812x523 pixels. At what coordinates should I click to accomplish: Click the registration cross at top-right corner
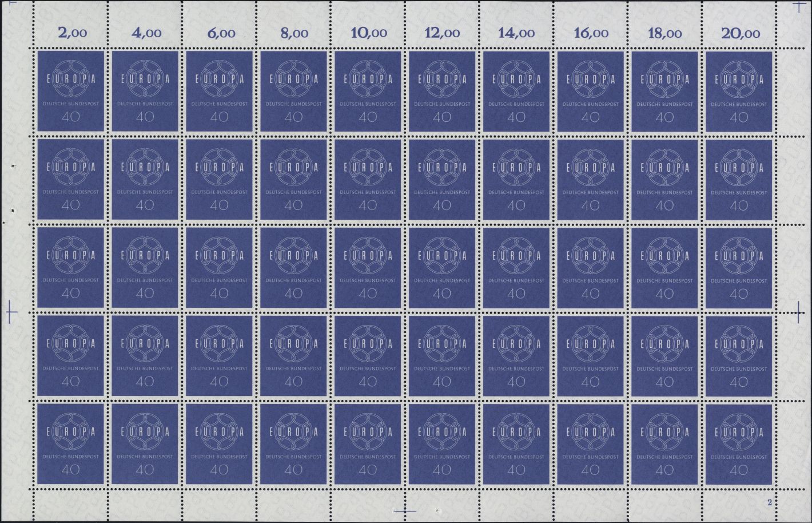(799, 6)
